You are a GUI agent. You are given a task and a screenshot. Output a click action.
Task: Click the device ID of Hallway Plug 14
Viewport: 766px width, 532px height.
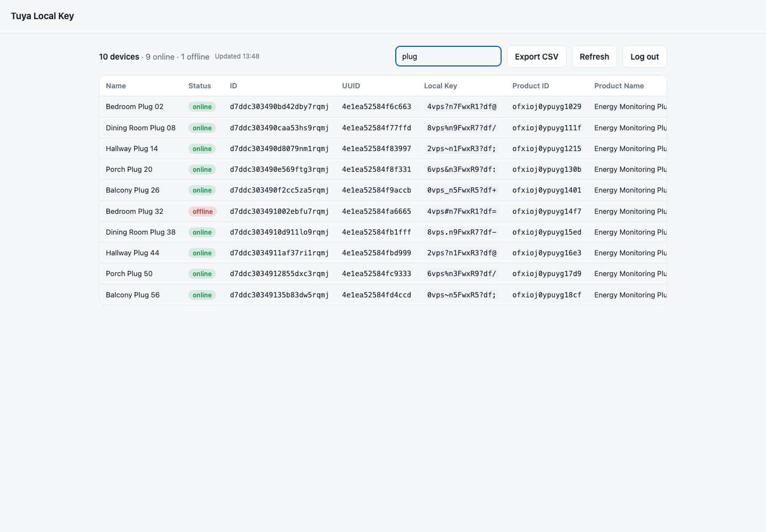pos(279,148)
